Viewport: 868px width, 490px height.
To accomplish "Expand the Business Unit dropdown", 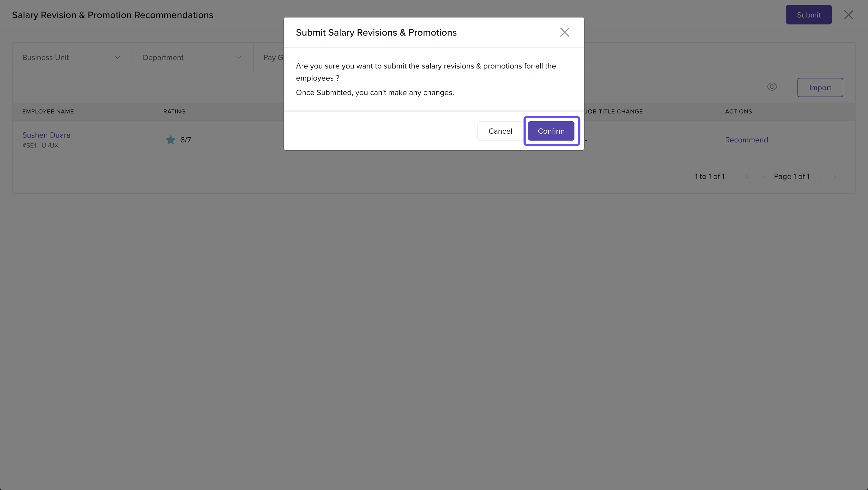I will [x=72, y=57].
